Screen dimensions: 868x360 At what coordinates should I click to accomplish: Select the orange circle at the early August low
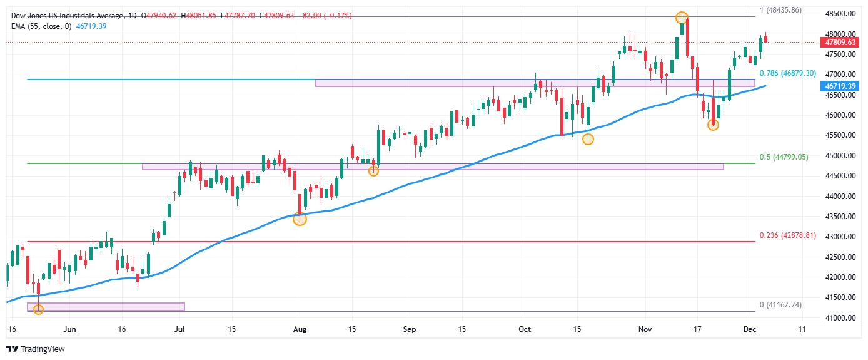pos(300,219)
